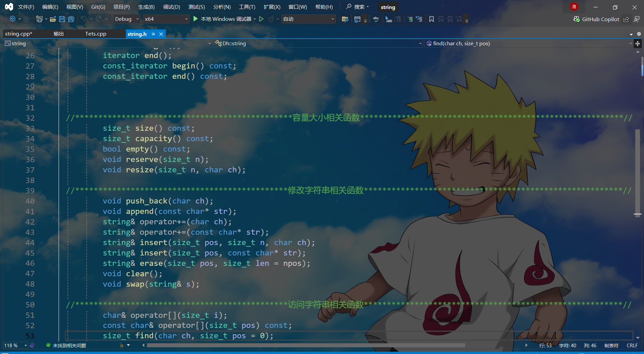
Task: Click the user account avatar badge
Action: (574, 7)
